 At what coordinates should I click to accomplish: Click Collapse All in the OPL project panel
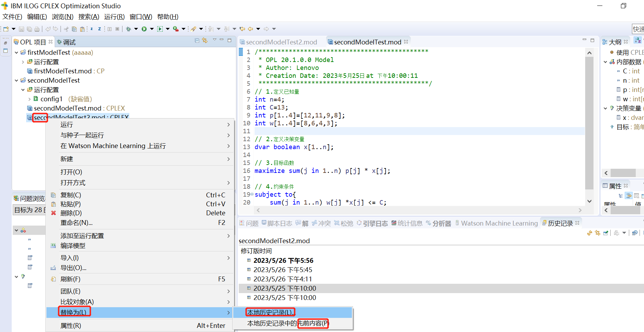point(197,41)
